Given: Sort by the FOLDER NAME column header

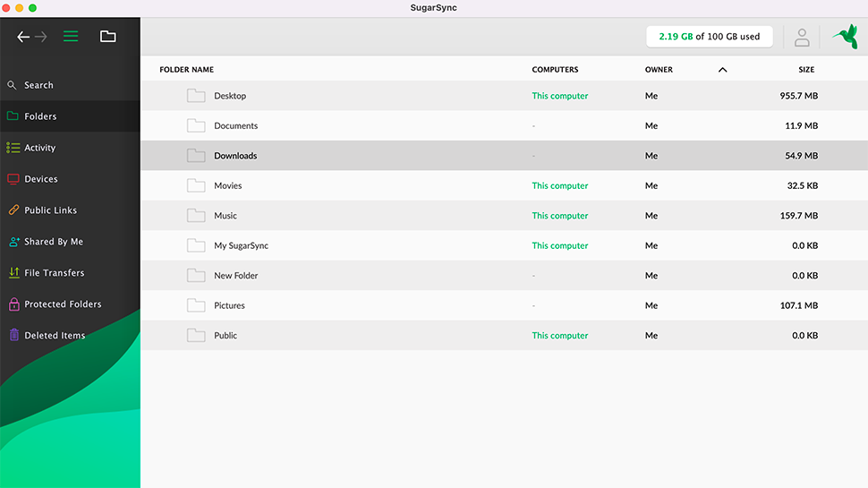Looking at the screenshot, I should [x=186, y=70].
